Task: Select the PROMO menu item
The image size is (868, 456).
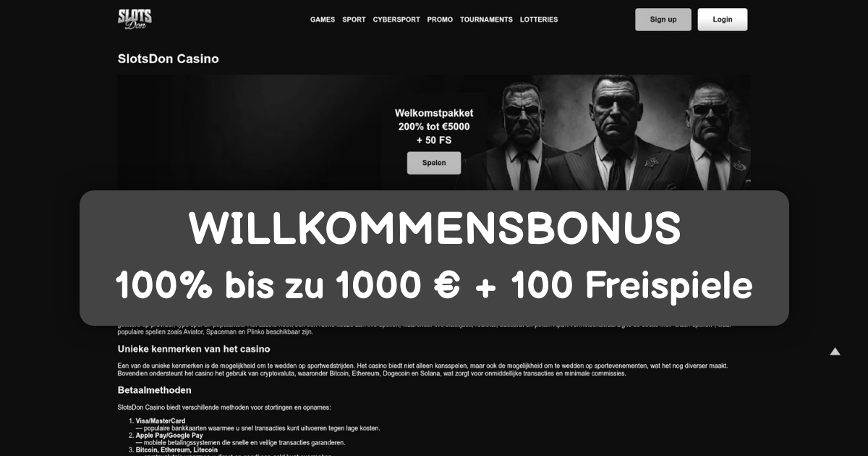Action: tap(440, 20)
